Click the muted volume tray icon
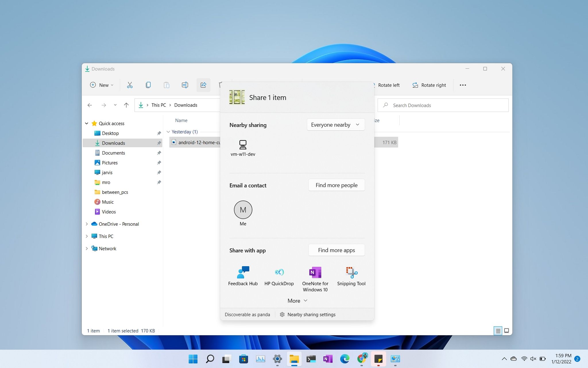The height and width of the screenshot is (368, 588). [533, 359]
